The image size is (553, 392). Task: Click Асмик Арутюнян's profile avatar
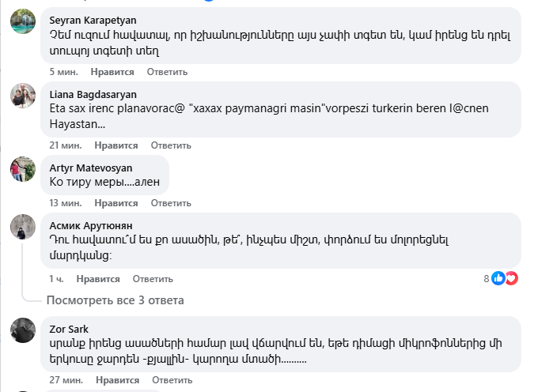(22, 227)
